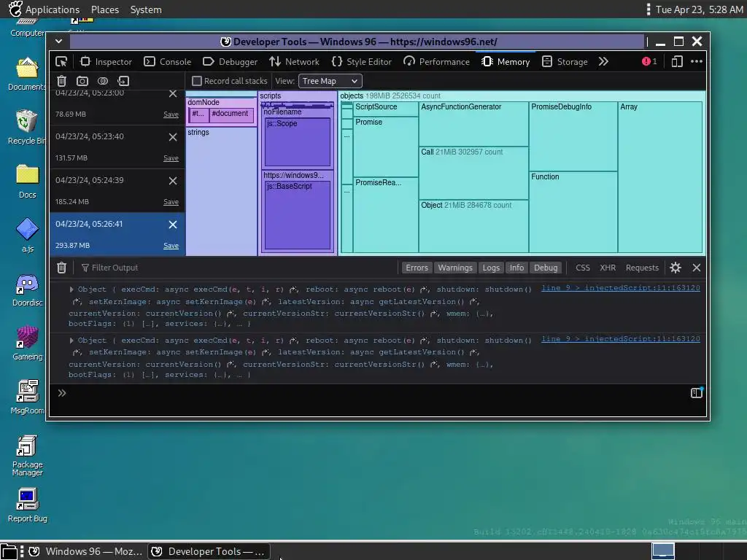Toggle the Debug filter
Screen dimensions: 747x560
coord(546,268)
